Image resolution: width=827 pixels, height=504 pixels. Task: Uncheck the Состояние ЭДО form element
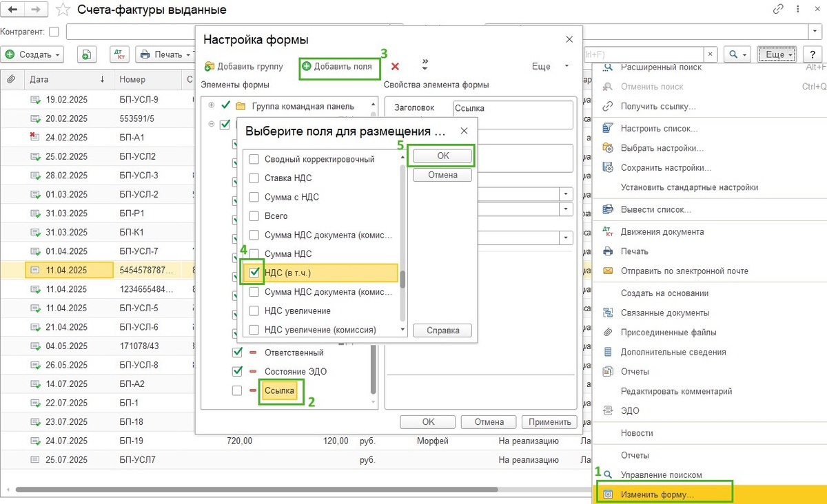click(238, 372)
